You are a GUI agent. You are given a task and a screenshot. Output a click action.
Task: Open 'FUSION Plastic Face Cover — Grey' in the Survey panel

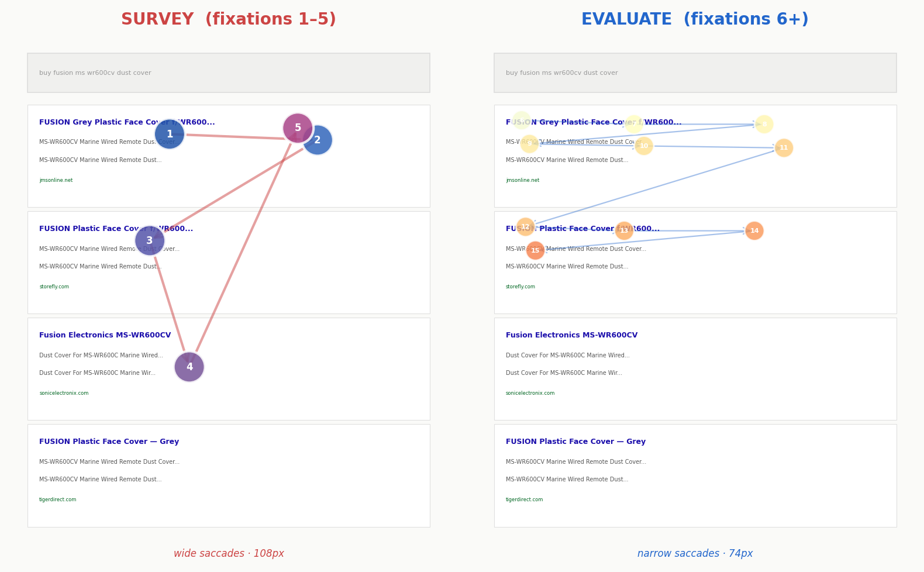pos(109,442)
